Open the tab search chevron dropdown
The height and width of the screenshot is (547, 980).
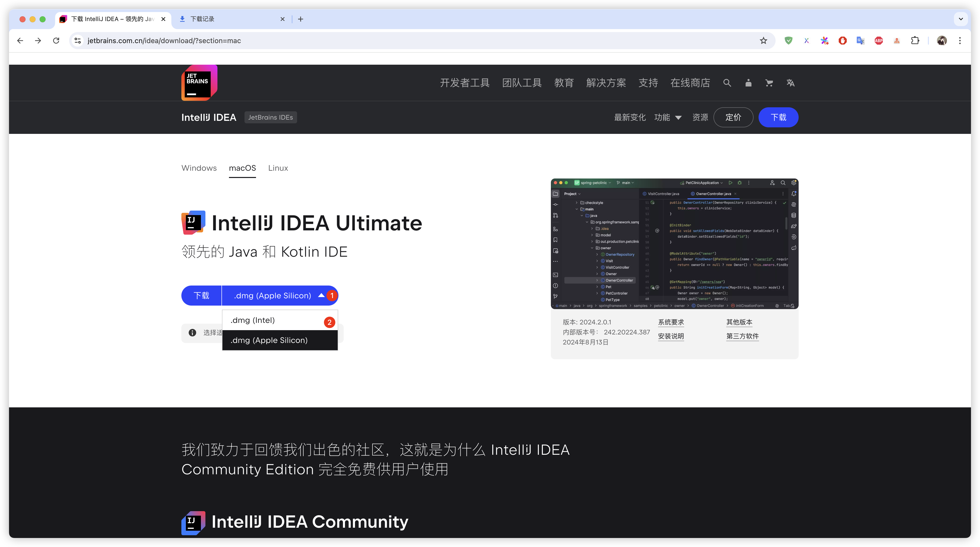click(x=961, y=19)
